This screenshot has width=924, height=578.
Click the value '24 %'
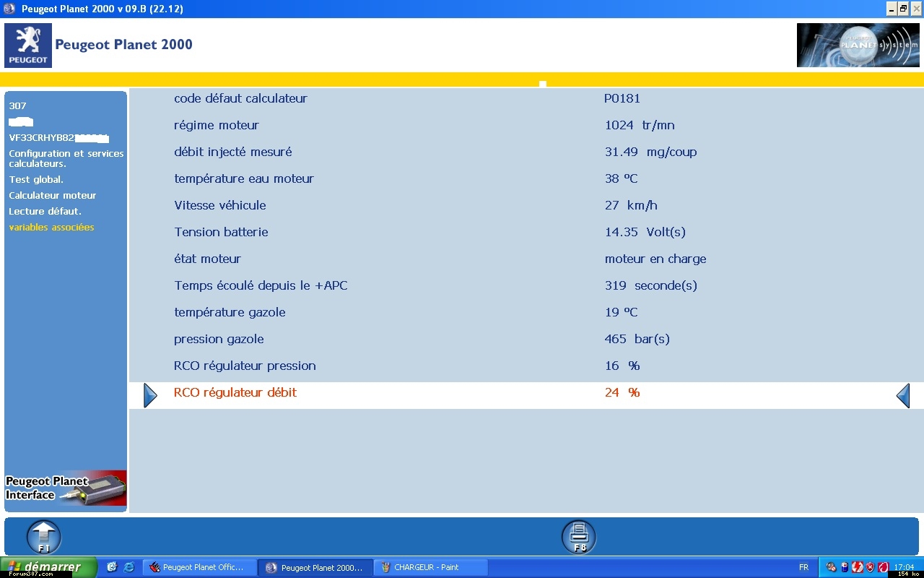[622, 392]
